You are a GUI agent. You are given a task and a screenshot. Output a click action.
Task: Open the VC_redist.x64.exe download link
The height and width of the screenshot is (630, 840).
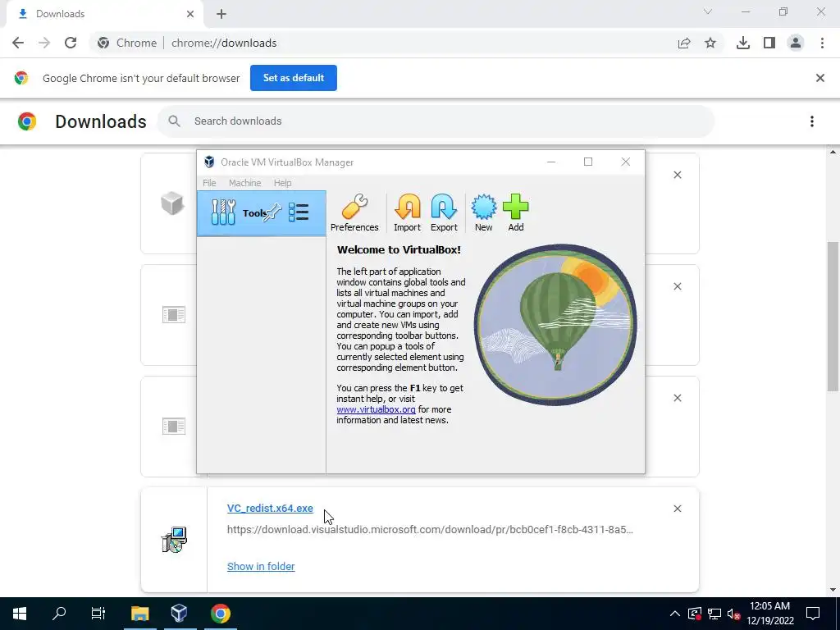(x=270, y=509)
